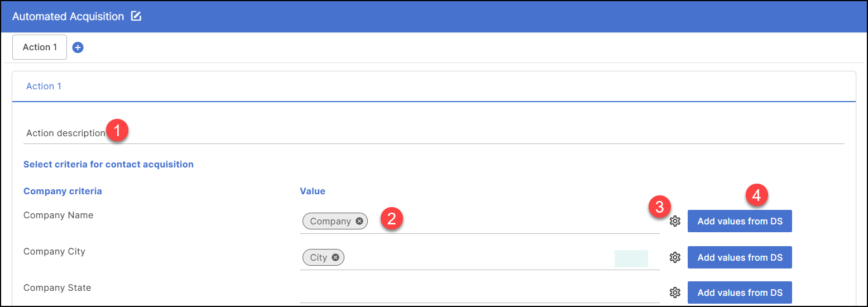Click into the Company City value field

pos(474,258)
